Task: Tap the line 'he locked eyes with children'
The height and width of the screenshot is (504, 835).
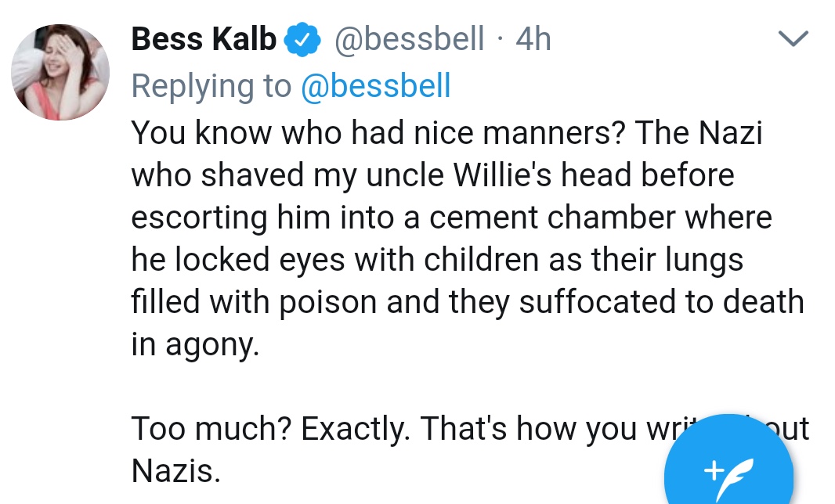Action: (437, 260)
